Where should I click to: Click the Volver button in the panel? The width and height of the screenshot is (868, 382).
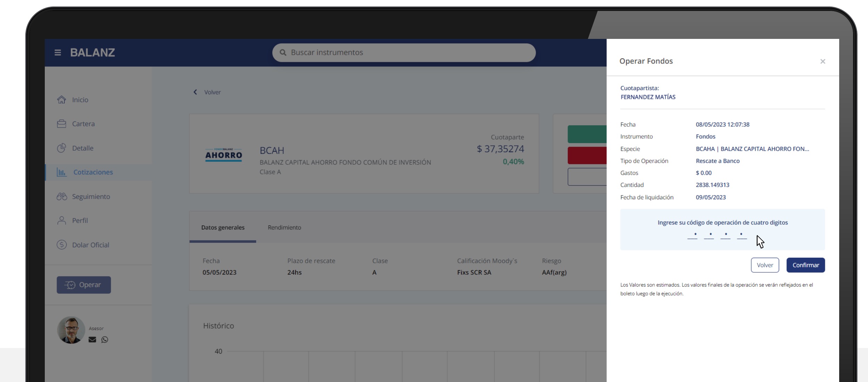[x=765, y=265]
